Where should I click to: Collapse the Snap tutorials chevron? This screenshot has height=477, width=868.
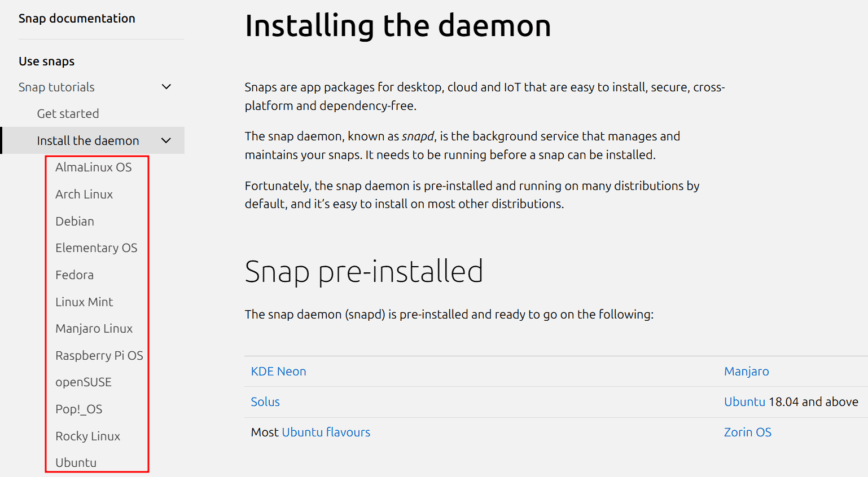(166, 87)
